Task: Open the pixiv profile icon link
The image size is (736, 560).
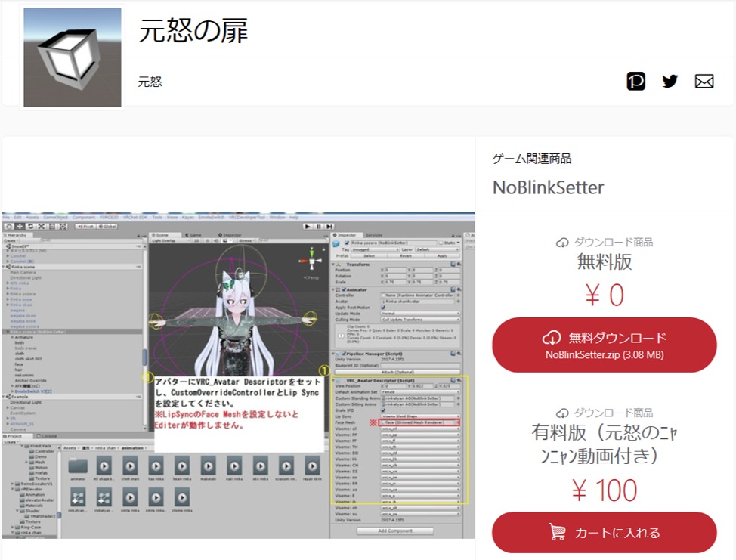Action: (635, 82)
